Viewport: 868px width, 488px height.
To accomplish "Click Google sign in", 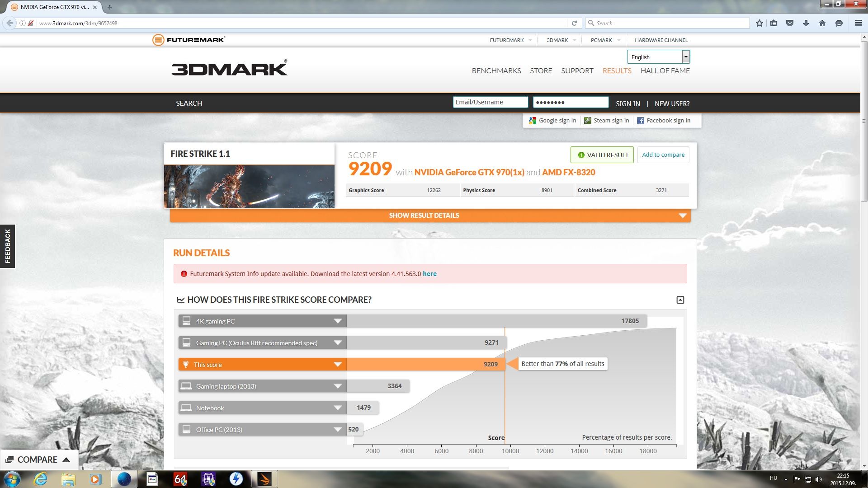I will 552,121.
